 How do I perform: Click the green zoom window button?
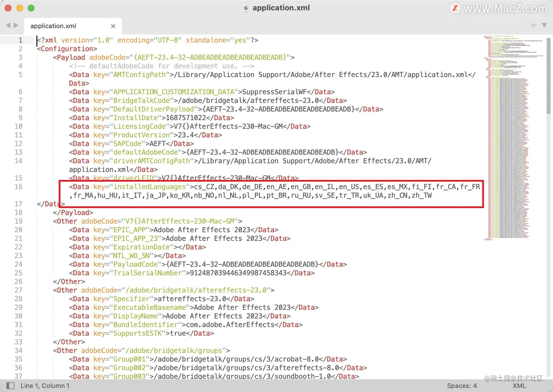click(x=31, y=8)
